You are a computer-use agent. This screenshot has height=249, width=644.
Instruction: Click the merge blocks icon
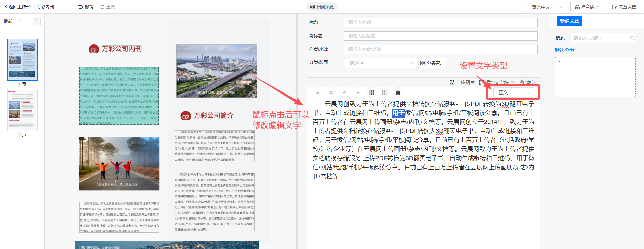click(x=371, y=92)
